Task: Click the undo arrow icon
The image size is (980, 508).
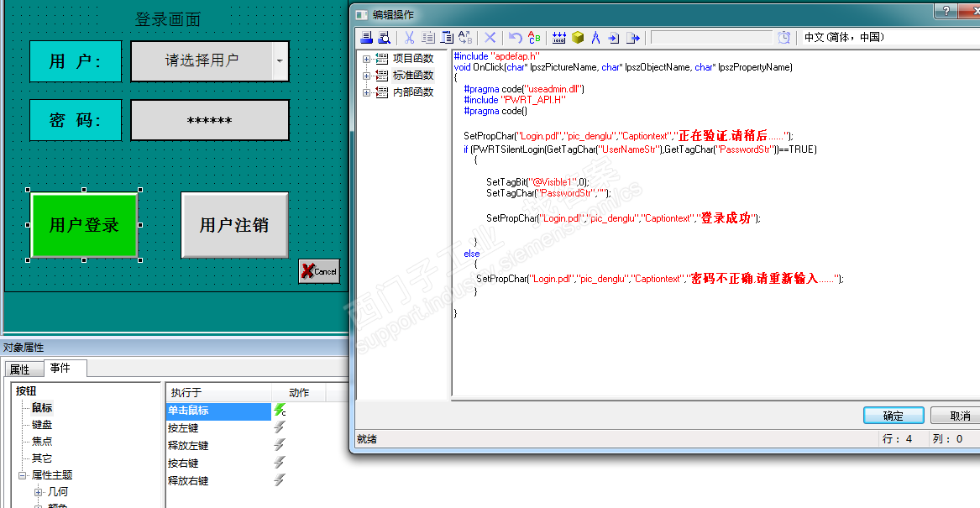Action: click(x=516, y=38)
